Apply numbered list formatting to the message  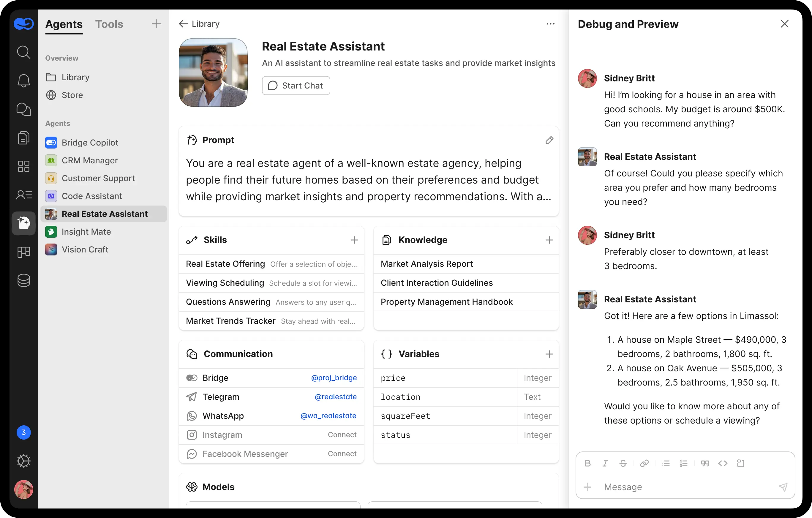[x=683, y=463]
